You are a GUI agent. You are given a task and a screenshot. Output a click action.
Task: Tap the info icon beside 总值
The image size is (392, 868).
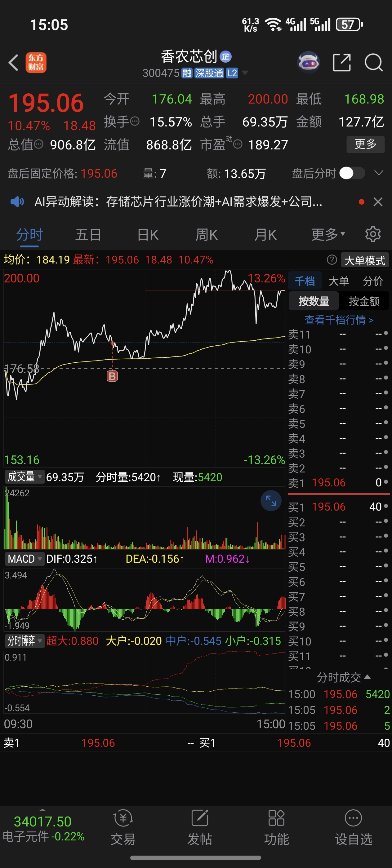(x=39, y=144)
